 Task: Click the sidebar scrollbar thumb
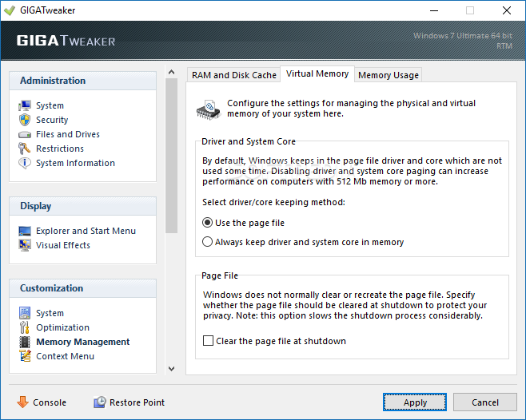(x=171, y=156)
